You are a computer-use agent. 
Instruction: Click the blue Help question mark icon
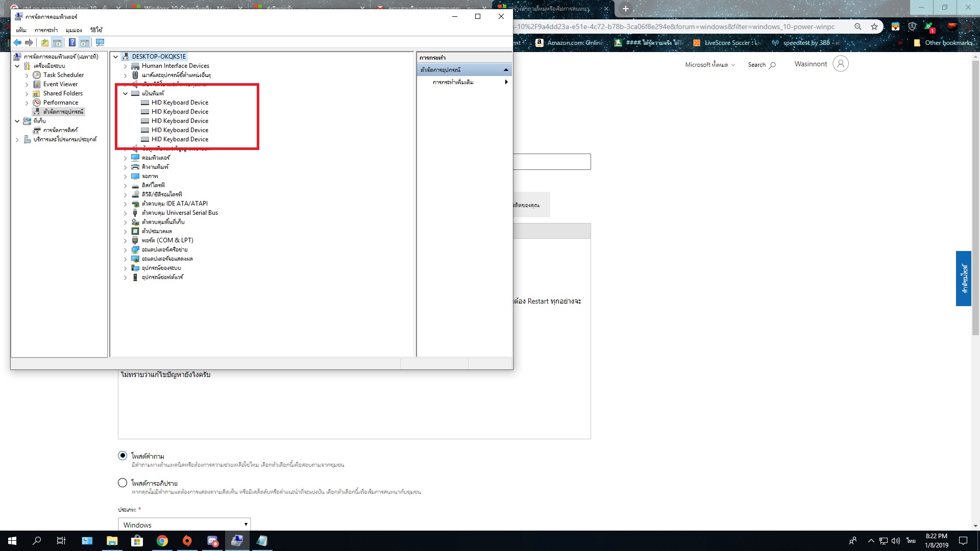pos(72,42)
